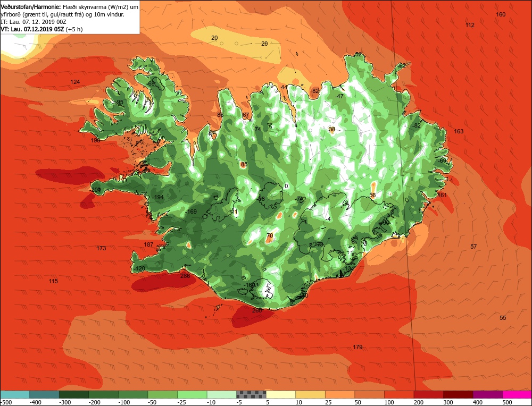Click the checkered legend swatch between -5 and 5
This screenshot has height=406, width=532.
(x=252, y=394)
